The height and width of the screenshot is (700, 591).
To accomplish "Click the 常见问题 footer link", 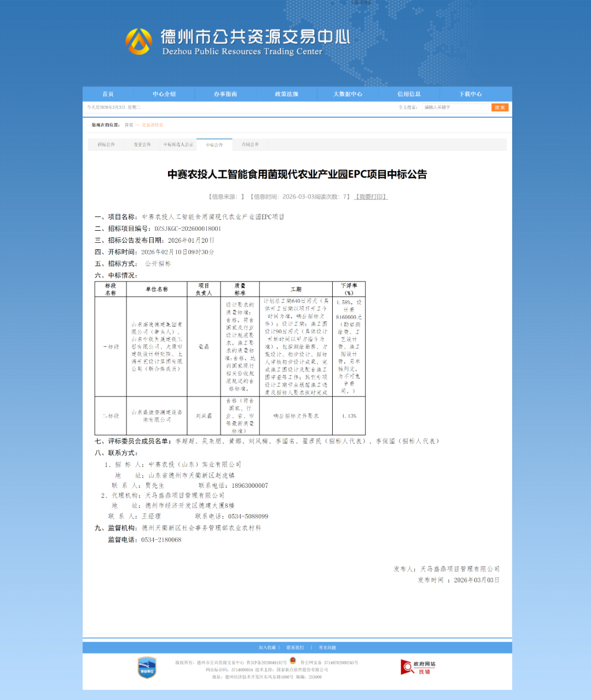I will coord(327,647).
